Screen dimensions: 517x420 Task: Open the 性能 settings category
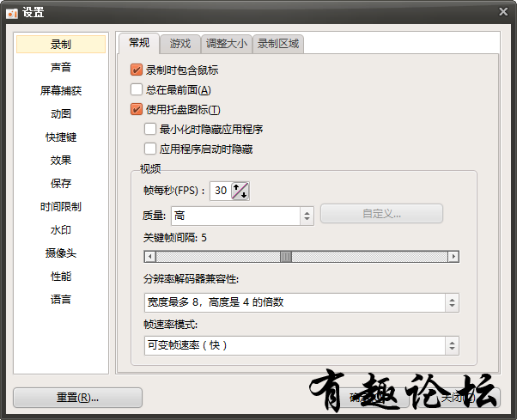pyautogui.click(x=61, y=277)
